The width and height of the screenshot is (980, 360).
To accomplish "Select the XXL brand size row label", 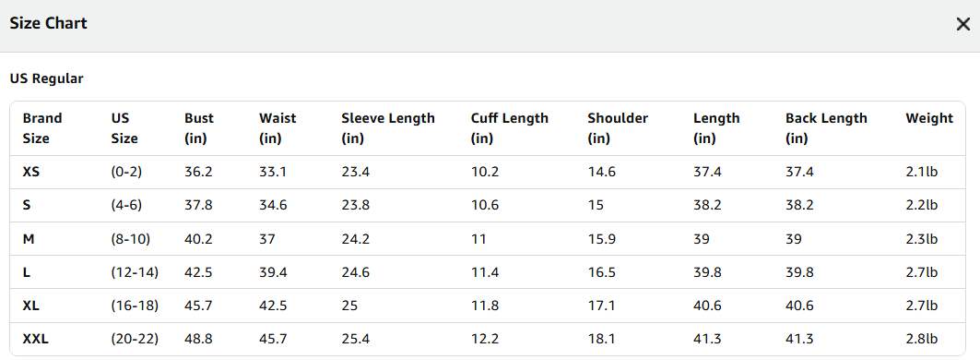I will [36, 339].
